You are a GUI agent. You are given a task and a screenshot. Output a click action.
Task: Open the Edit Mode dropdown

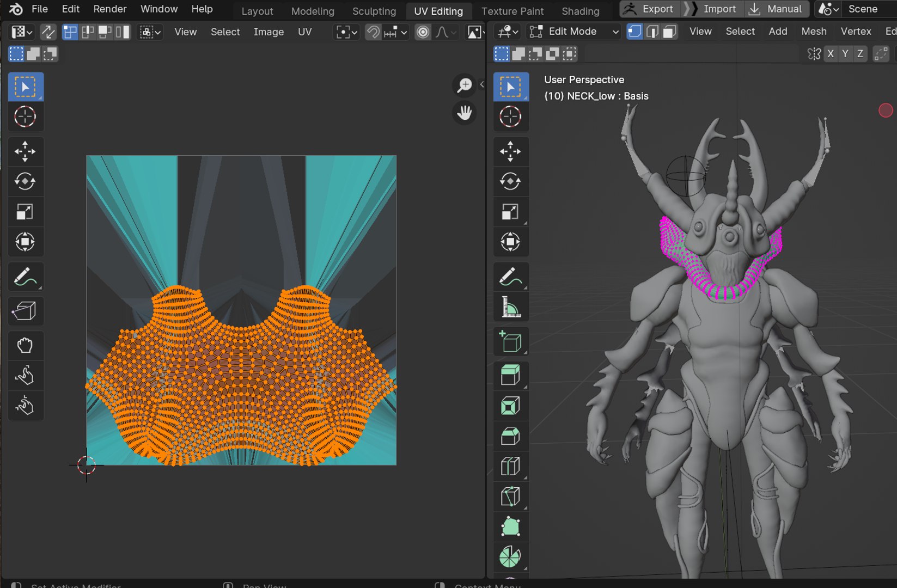(575, 32)
